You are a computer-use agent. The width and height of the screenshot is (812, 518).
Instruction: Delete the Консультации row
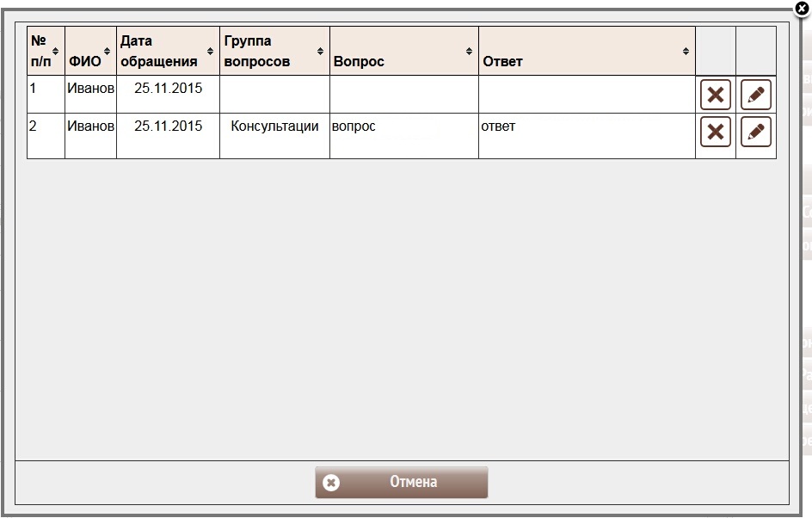[716, 132]
